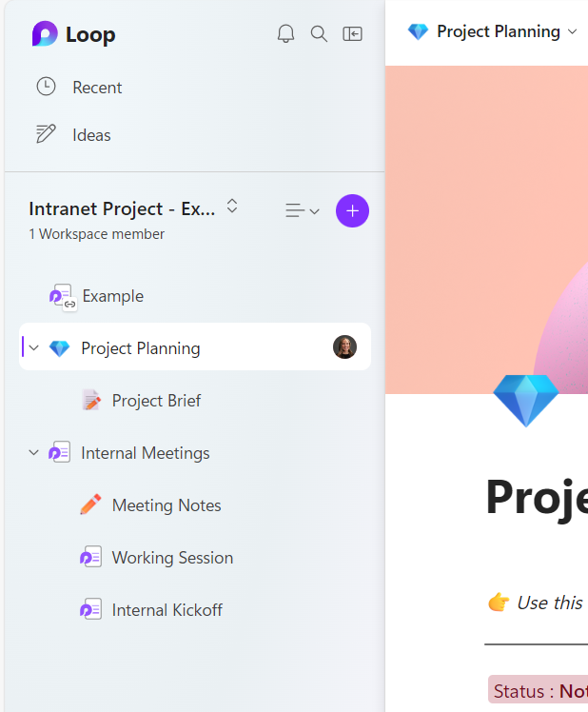Click the large diamond page icon
588x712 pixels.
pyautogui.click(x=526, y=400)
